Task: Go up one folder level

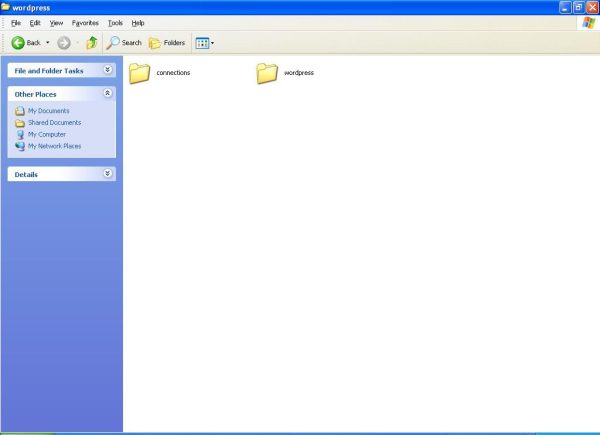Action: [92, 42]
